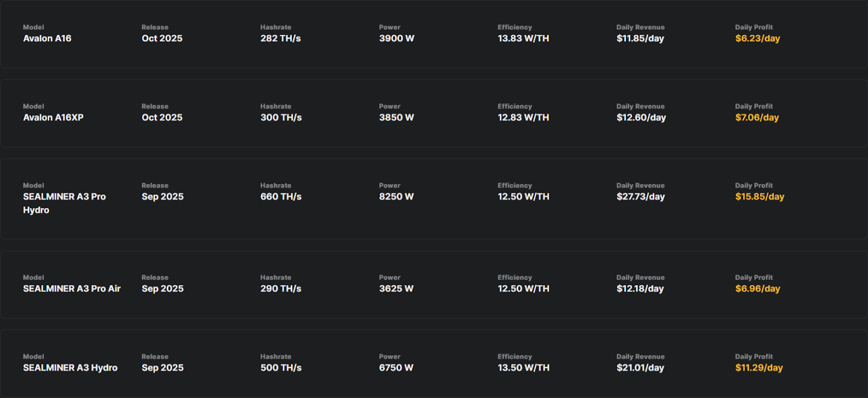Select the 13.83 W/TH efficiency value
868x398 pixels.
(523, 39)
